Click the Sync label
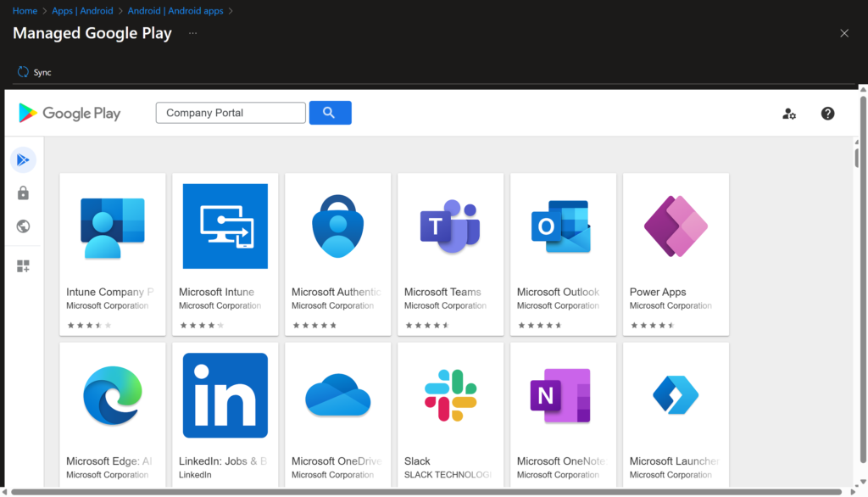868x497 pixels. [42, 73]
